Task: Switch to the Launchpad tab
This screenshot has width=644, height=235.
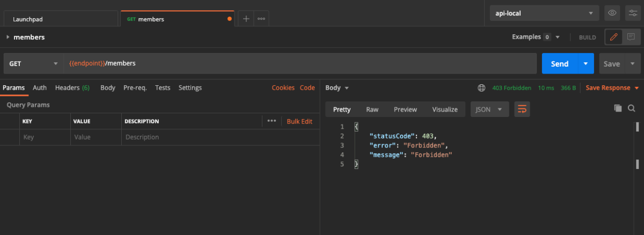Action: click(60, 19)
